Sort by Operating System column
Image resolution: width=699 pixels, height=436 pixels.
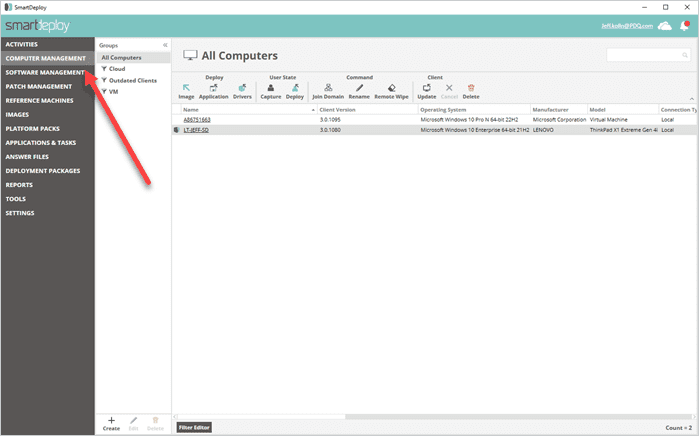(x=474, y=110)
